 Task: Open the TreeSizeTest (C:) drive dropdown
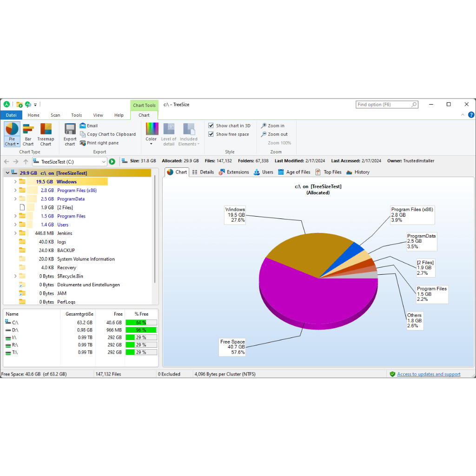point(103,162)
